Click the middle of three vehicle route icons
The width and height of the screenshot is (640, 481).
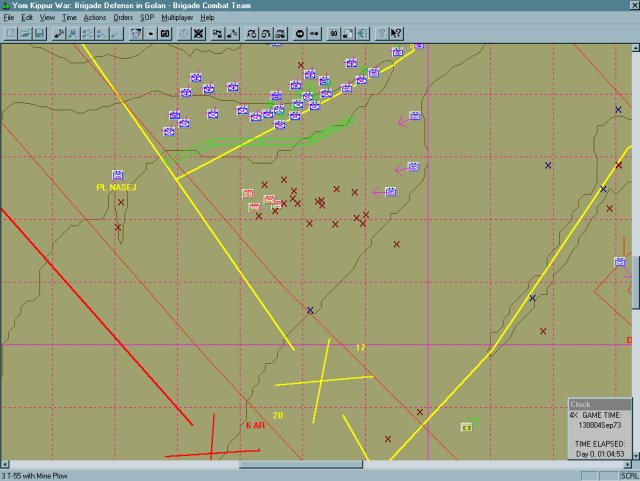coord(266,33)
